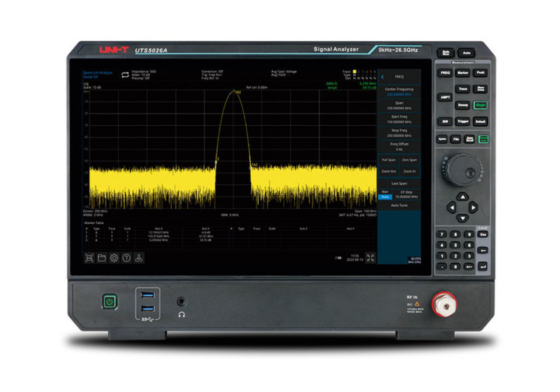The height and width of the screenshot is (392, 560).
Task: Push the Esc key
Action: tap(483, 235)
